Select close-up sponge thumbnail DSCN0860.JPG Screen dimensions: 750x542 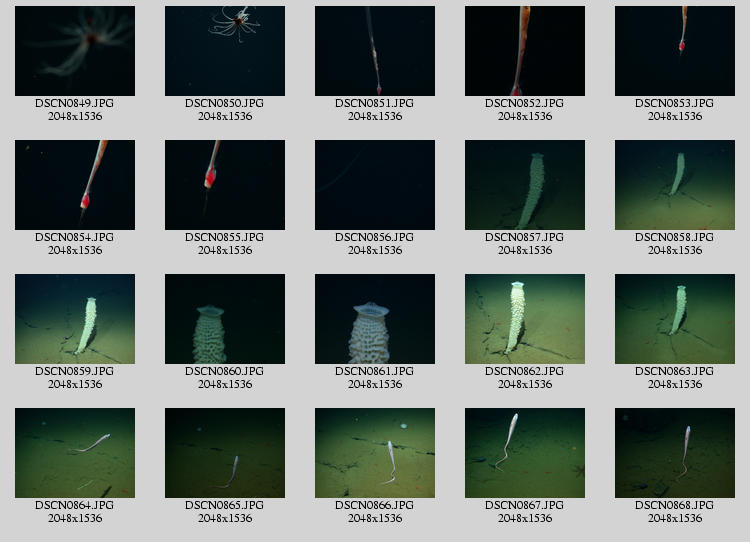coord(225,319)
